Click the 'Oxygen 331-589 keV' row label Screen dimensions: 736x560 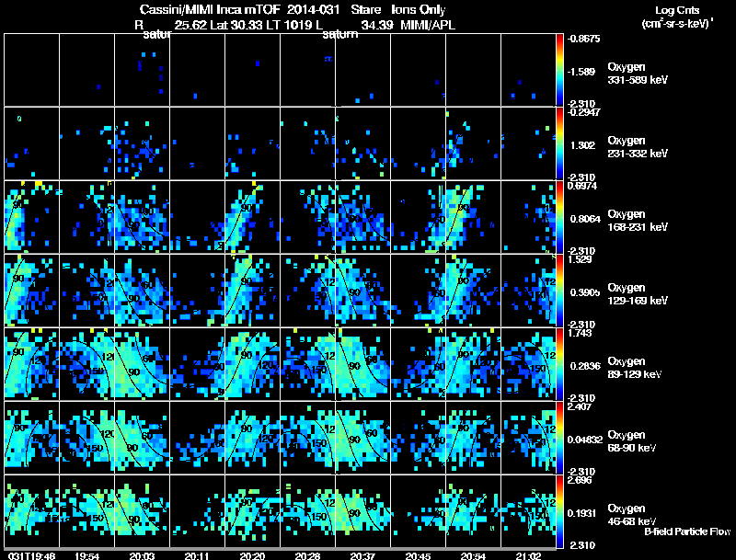(638, 74)
